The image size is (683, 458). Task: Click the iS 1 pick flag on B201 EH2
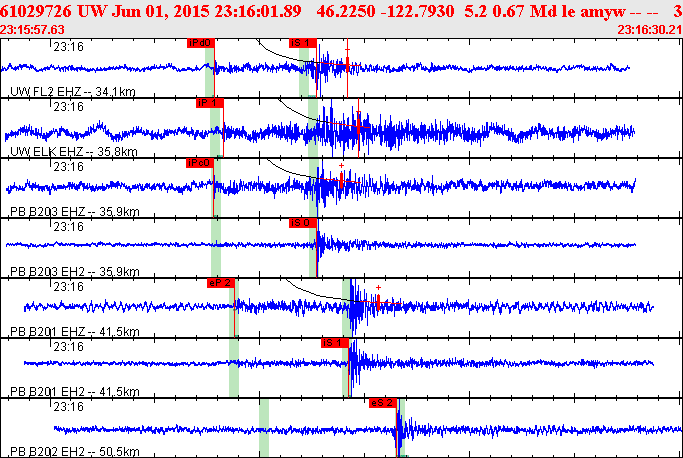click(334, 343)
